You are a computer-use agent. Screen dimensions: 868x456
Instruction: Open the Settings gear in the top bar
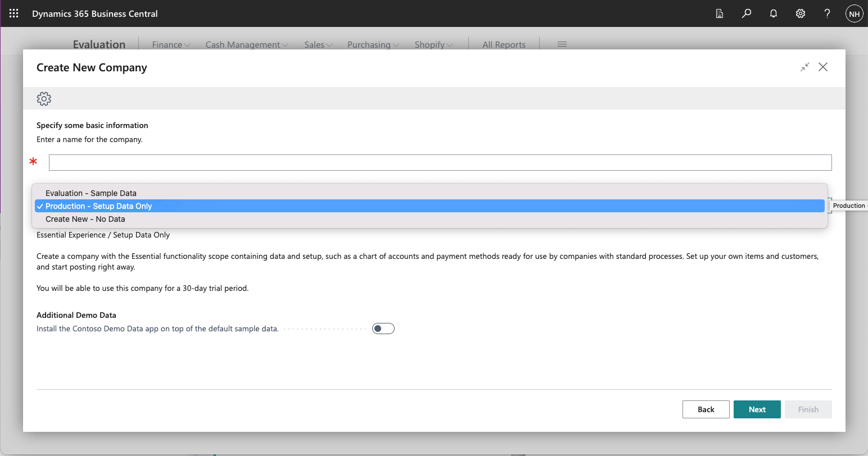click(801, 13)
